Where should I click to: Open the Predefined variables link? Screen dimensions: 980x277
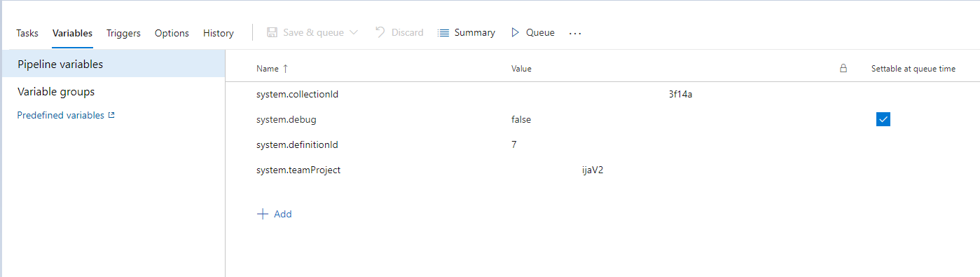(x=61, y=115)
